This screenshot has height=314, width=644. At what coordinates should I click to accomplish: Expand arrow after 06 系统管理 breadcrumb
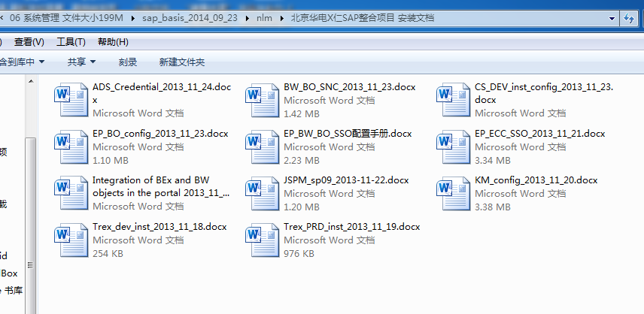(132, 18)
